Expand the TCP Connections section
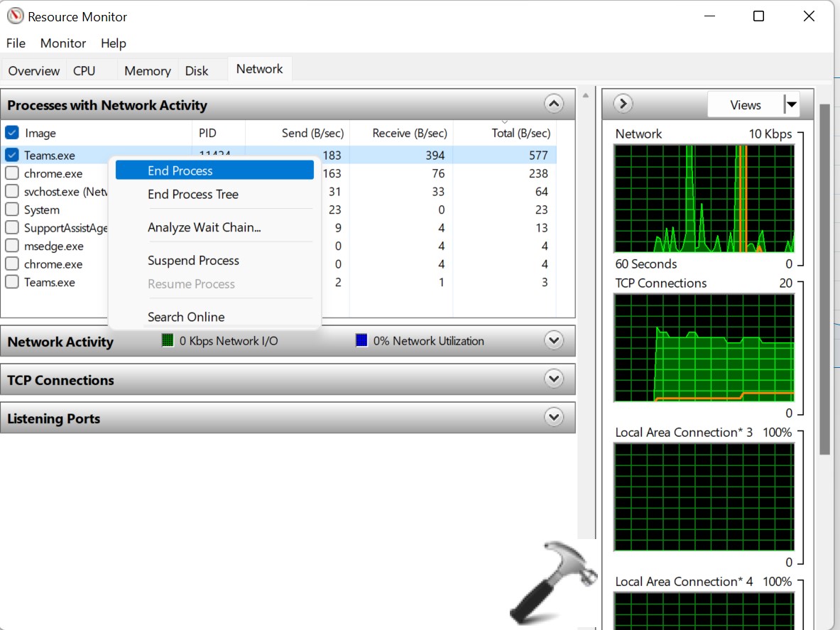 [x=554, y=379]
